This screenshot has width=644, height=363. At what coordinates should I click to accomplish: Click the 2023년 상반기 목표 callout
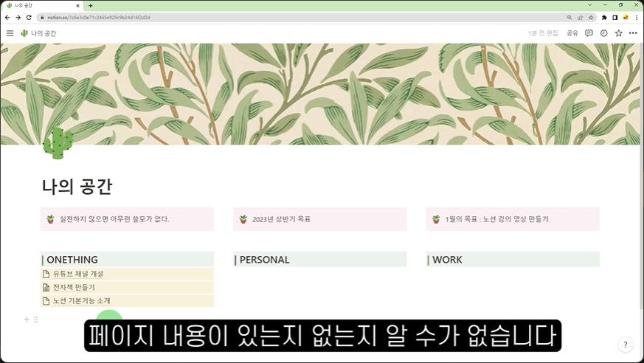320,219
